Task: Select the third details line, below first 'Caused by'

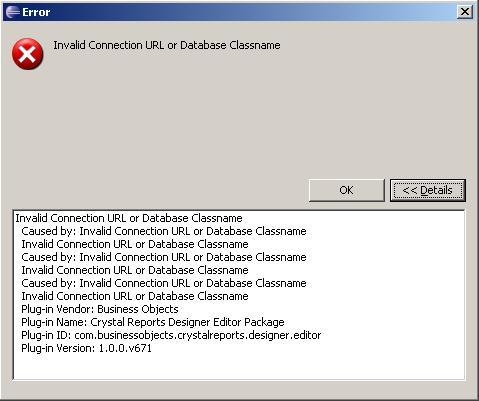Action: [x=135, y=244]
